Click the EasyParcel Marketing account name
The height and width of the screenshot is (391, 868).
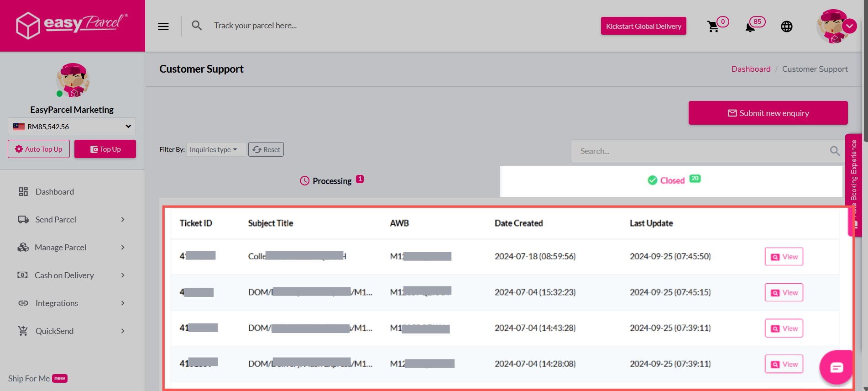click(x=72, y=110)
